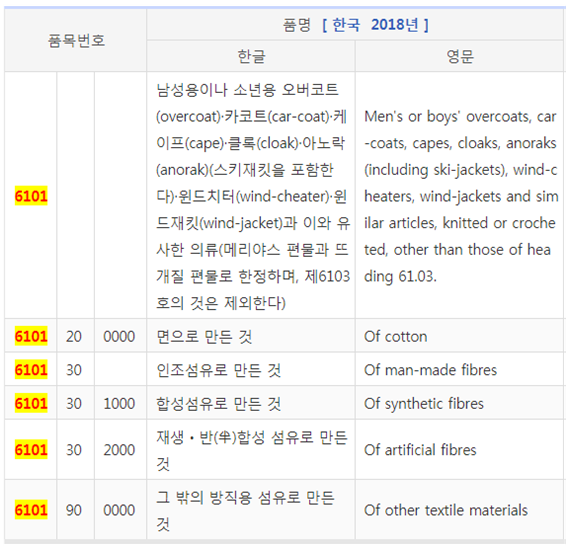Click 6101 in the other textile materials row
Screen dimensions: 570x548
tap(31, 510)
